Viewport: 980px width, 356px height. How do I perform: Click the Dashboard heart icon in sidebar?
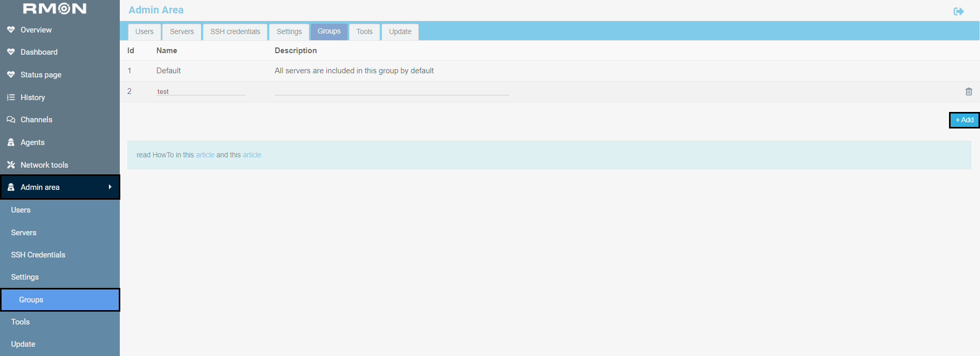(x=11, y=52)
